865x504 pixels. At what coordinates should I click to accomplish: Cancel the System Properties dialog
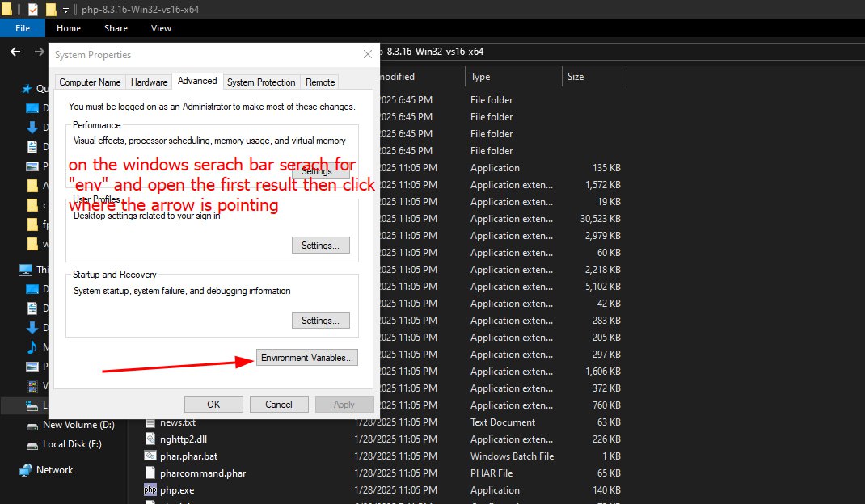point(279,404)
